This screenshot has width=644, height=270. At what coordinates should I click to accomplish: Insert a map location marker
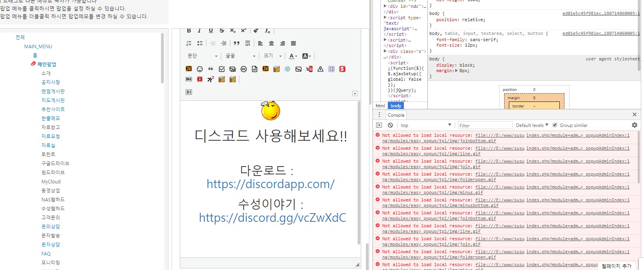320,69
